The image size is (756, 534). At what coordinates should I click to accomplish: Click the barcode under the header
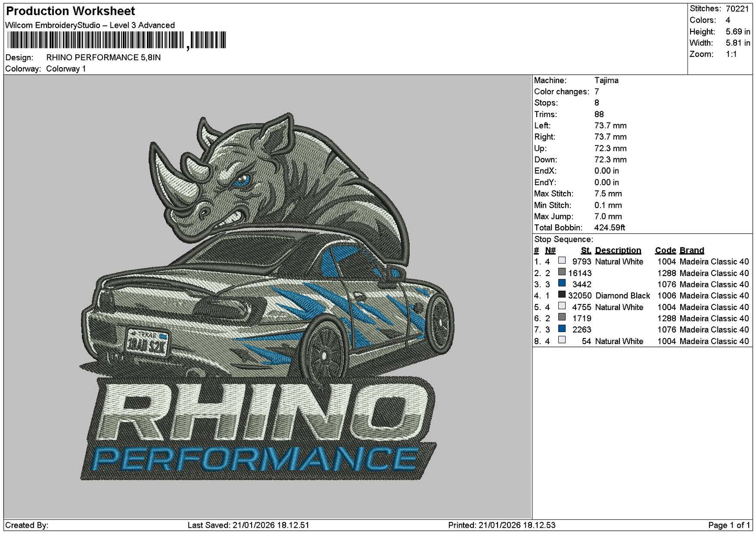click(117, 40)
